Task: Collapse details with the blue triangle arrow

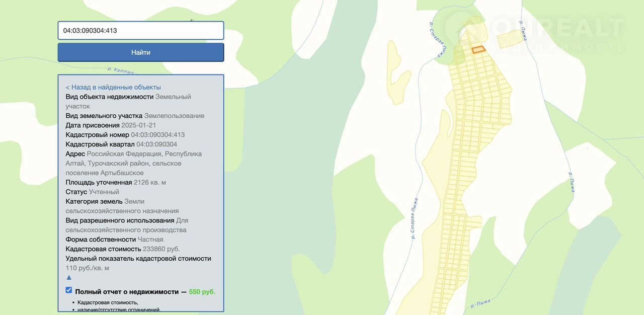Action: (69, 277)
